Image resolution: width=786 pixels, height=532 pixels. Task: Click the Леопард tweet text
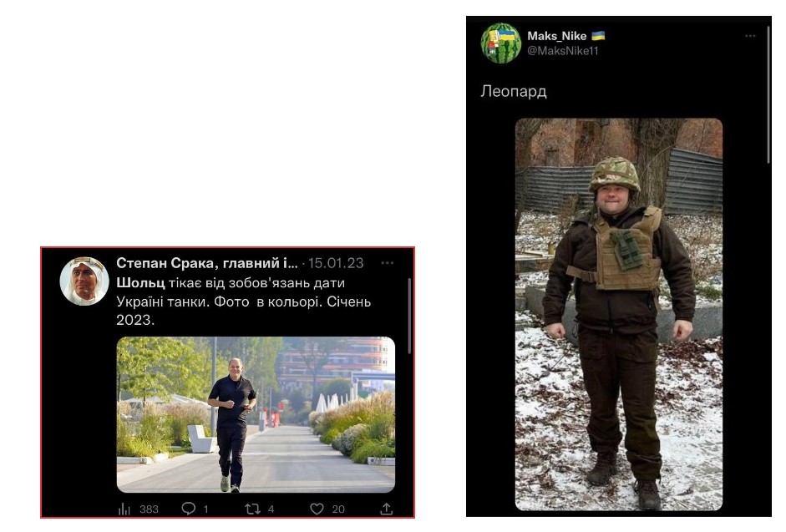pos(514,91)
